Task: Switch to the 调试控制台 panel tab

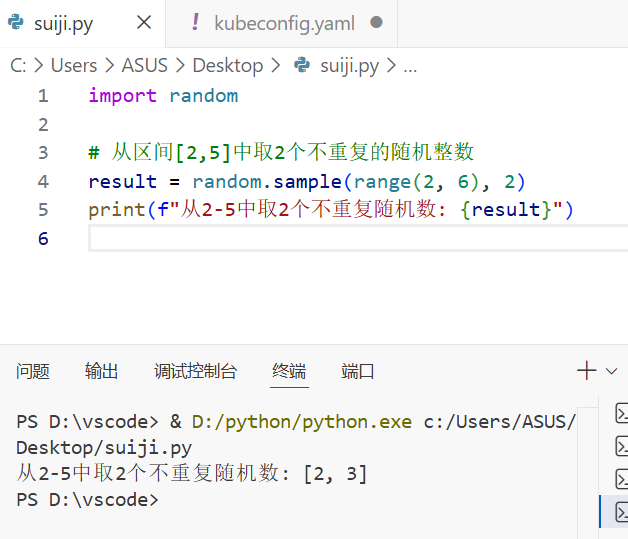Action: (196, 371)
